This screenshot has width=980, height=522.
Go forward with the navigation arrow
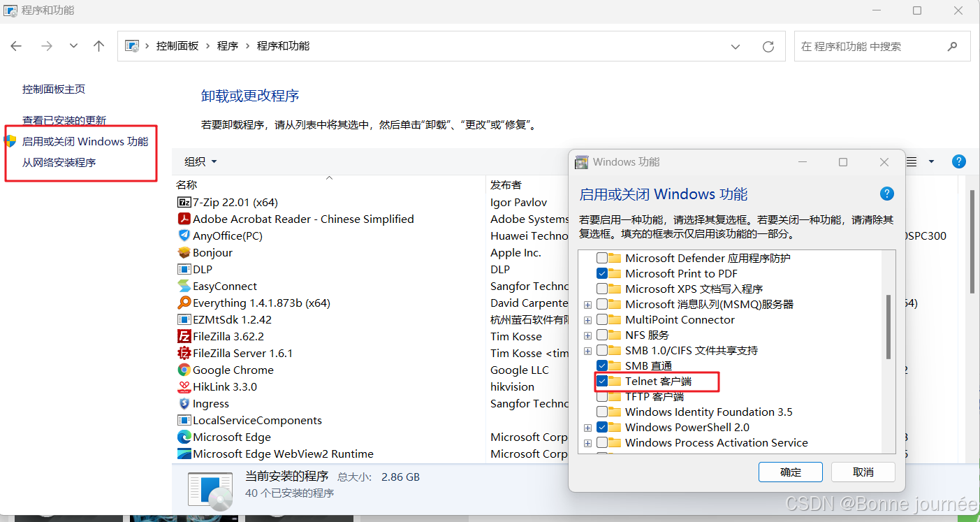[x=47, y=46]
